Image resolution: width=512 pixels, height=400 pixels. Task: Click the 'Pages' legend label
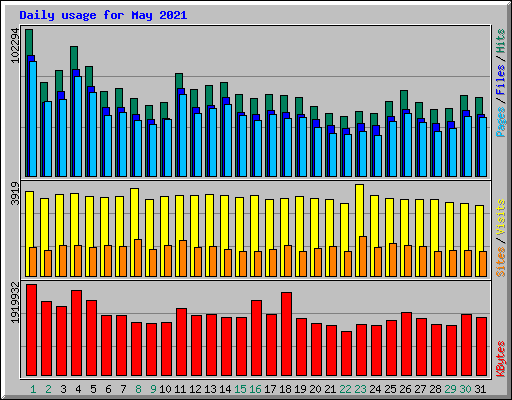click(501, 122)
